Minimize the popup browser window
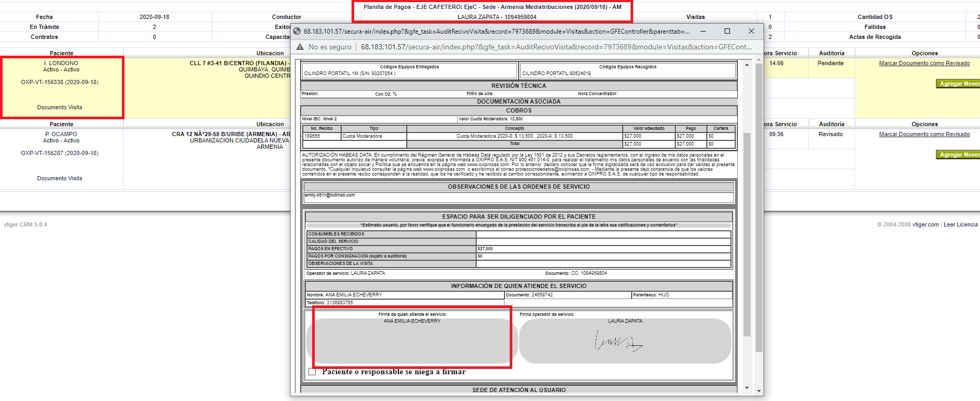The height and width of the screenshot is (401, 980). [x=703, y=31]
